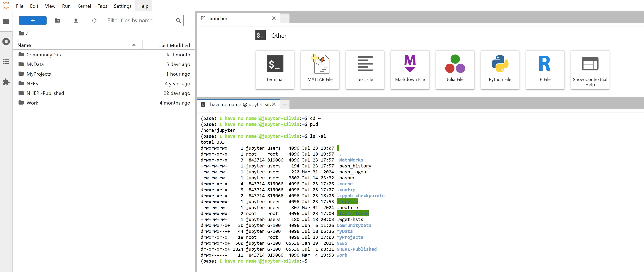Show the Table of Contents sidebar
The image size is (644, 272).
click(6, 62)
